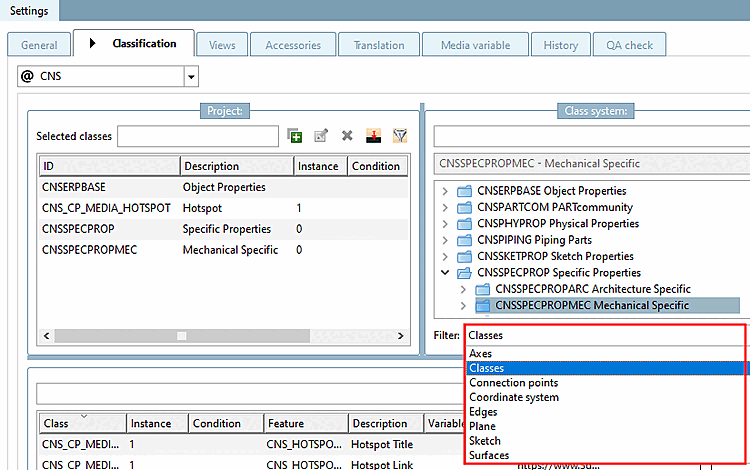Open the QA check tab
Viewport: 750px width, 470px height.
(x=629, y=45)
